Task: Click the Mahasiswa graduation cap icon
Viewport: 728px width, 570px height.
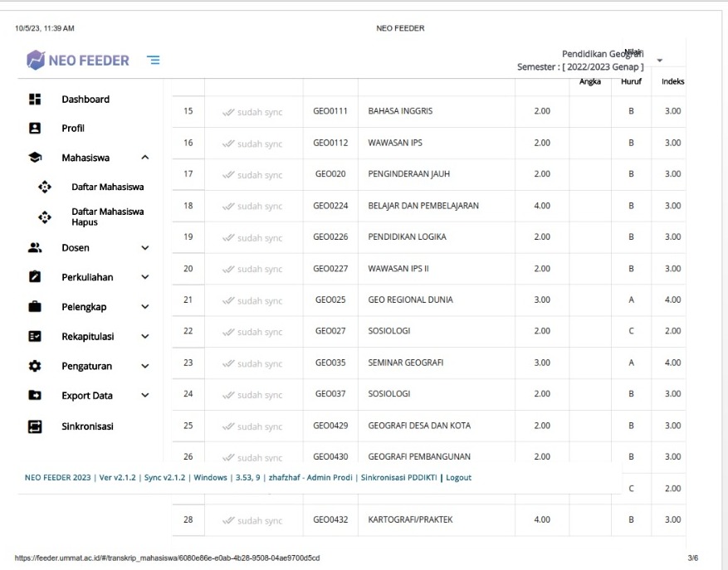Action: [35, 158]
